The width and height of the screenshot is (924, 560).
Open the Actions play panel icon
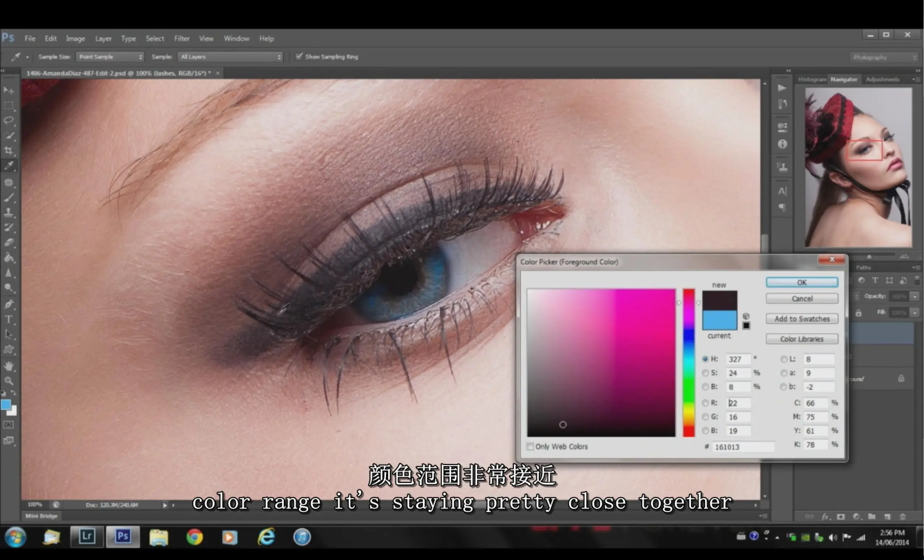[x=782, y=88]
